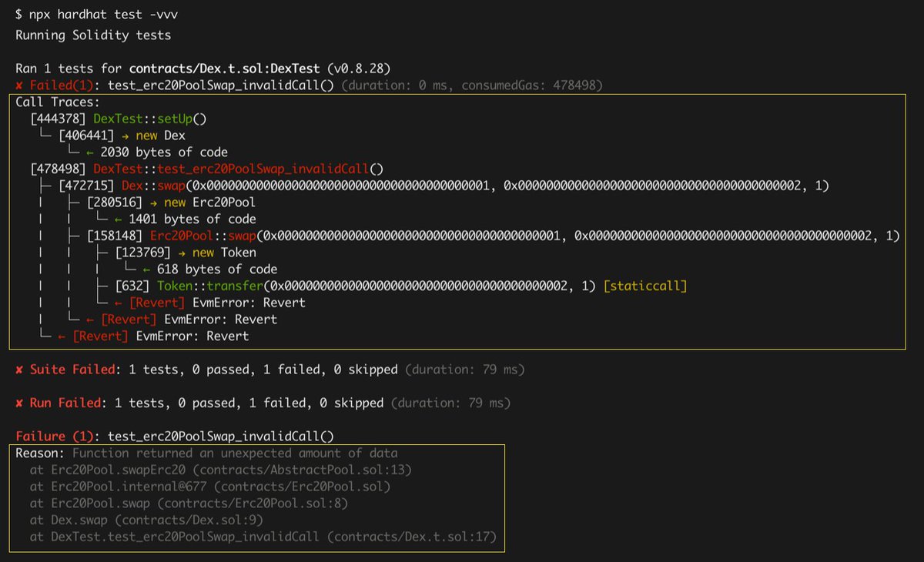Image resolution: width=924 pixels, height=562 pixels.
Task: Click '(duration: 79 ms)' on the Suite Failed line
Action: 464,370
